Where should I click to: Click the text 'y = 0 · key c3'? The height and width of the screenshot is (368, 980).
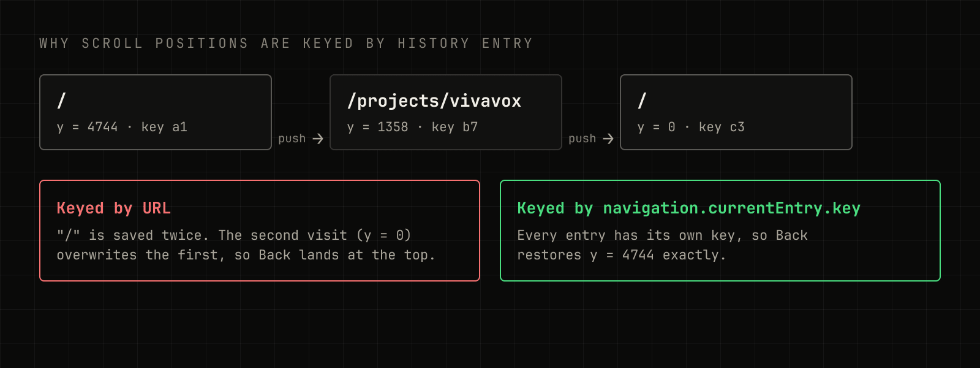click(x=691, y=127)
